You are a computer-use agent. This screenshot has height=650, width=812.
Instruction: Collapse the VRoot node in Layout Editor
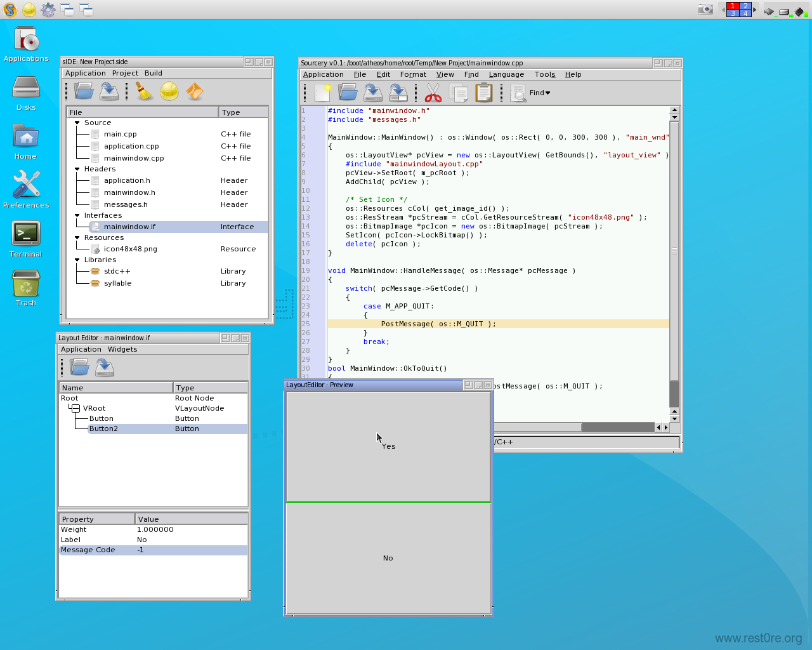coord(75,408)
